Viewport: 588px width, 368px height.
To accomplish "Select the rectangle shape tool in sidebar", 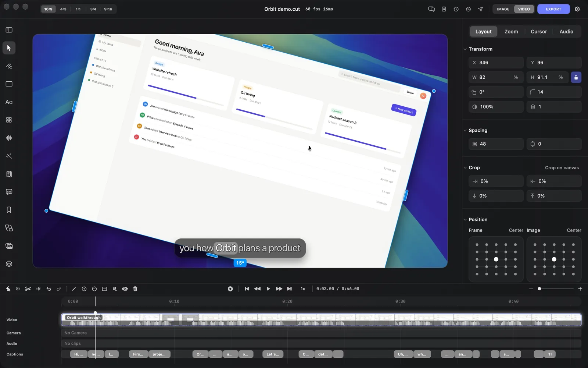I will [x=9, y=84].
